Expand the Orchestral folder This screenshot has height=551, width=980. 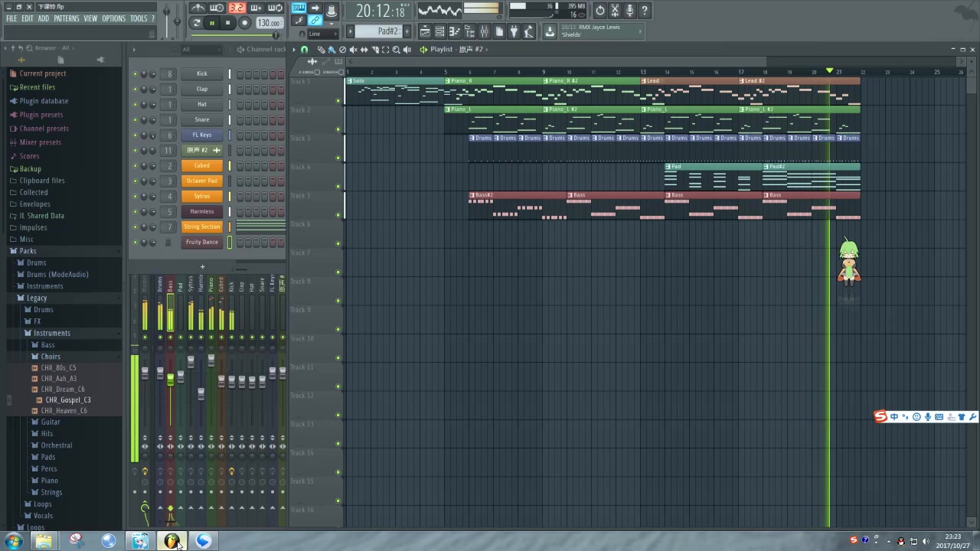click(56, 445)
